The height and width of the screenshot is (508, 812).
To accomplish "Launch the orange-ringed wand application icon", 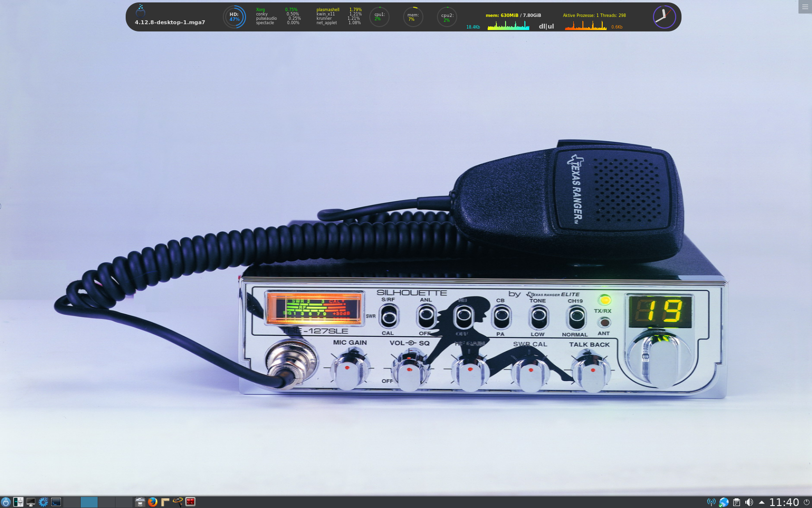I will point(178,502).
